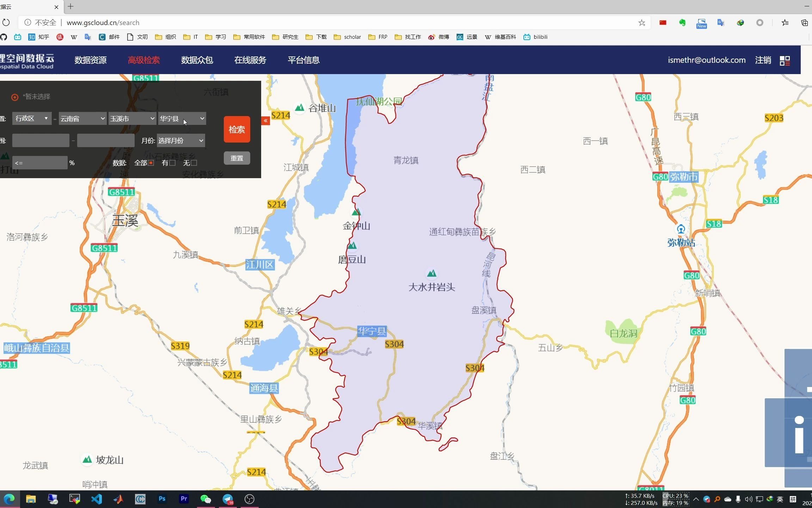The height and width of the screenshot is (508, 812).
Task: Open MATLAB from taskbar
Action: pos(118,499)
